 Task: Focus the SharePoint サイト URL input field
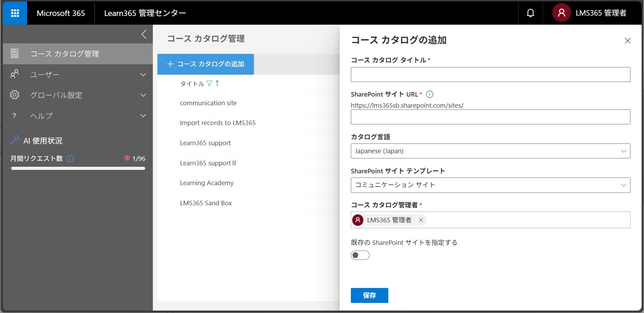coord(490,117)
